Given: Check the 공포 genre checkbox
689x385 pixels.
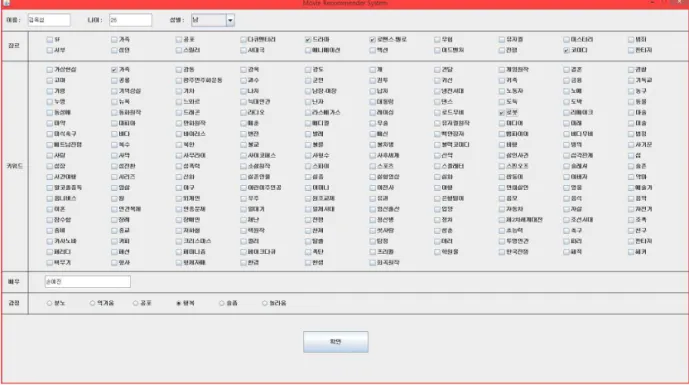Looking at the screenshot, I should click(x=179, y=40).
